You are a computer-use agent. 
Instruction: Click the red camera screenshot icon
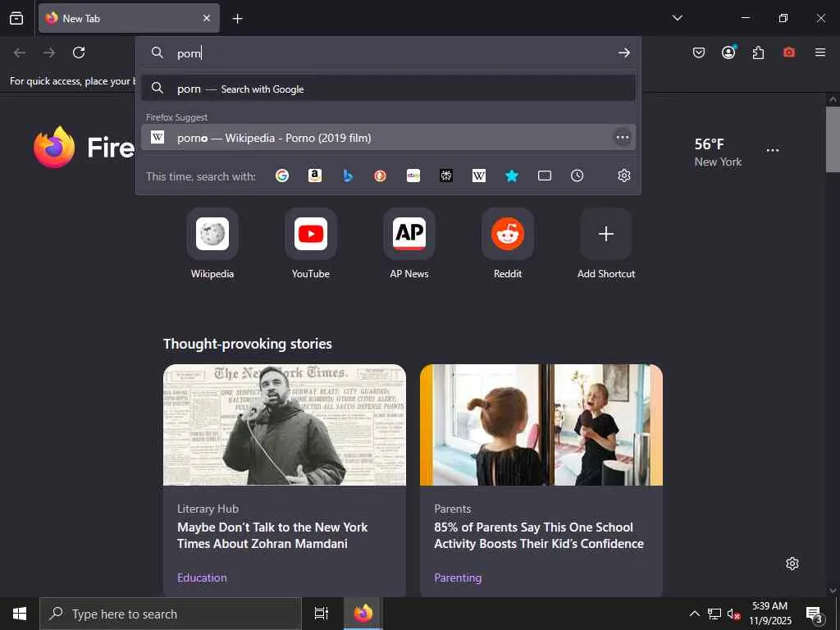[x=788, y=52]
